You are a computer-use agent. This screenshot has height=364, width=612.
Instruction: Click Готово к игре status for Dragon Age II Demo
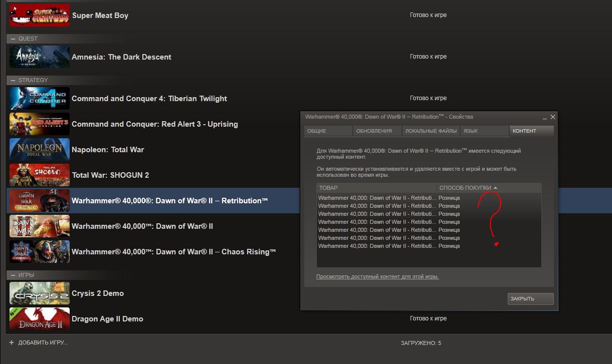click(x=428, y=318)
